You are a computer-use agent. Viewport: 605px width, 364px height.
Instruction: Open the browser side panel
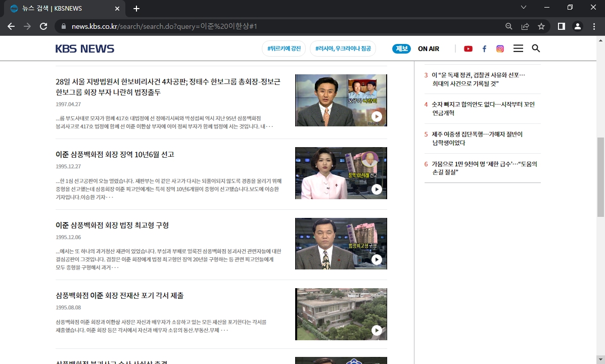tap(562, 26)
